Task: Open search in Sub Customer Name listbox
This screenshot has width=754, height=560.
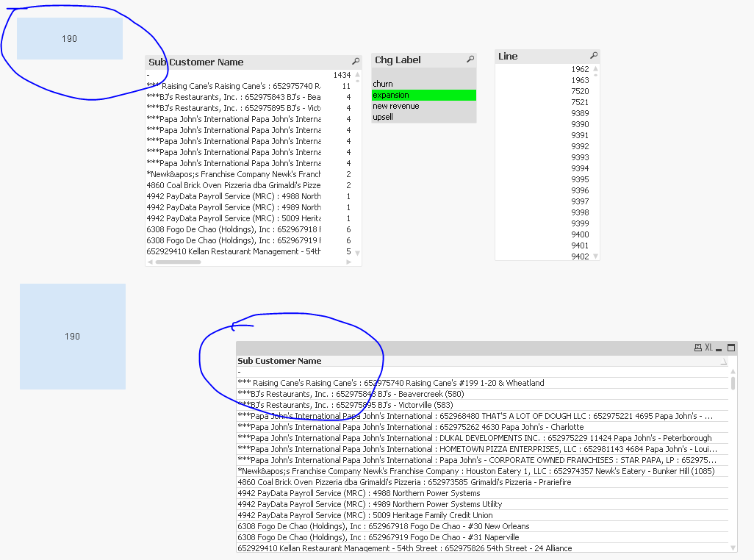Action: click(x=356, y=62)
